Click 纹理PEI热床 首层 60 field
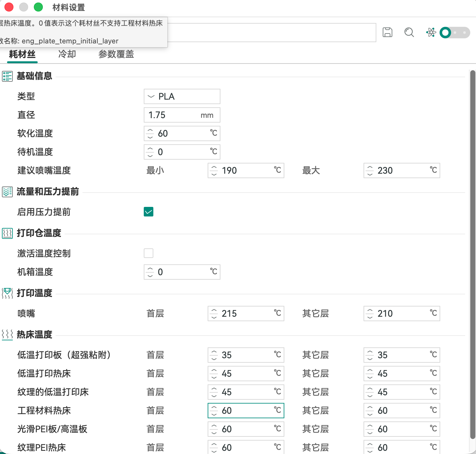Screen dimensions: 476x454 [x=246, y=447]
